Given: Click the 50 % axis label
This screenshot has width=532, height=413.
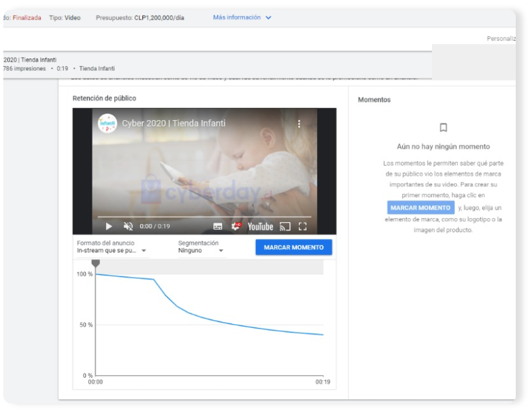Looking at the screenshot, I should coord(86,325).
